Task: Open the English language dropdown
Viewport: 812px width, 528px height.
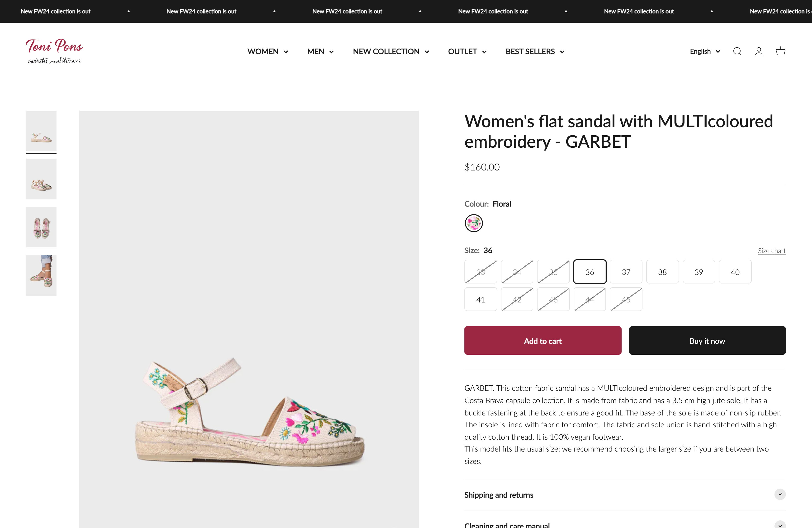Action: coord(705,52)
